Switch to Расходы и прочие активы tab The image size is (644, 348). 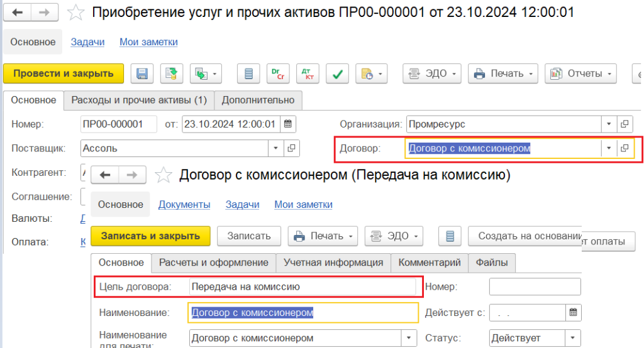[x=139, y=100]
